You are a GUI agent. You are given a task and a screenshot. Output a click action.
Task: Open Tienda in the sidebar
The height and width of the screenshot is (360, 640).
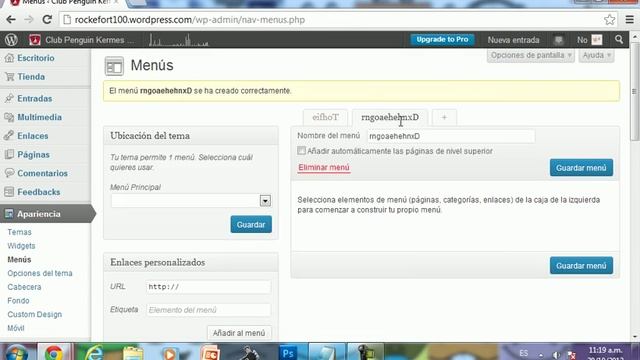[31, 77]
